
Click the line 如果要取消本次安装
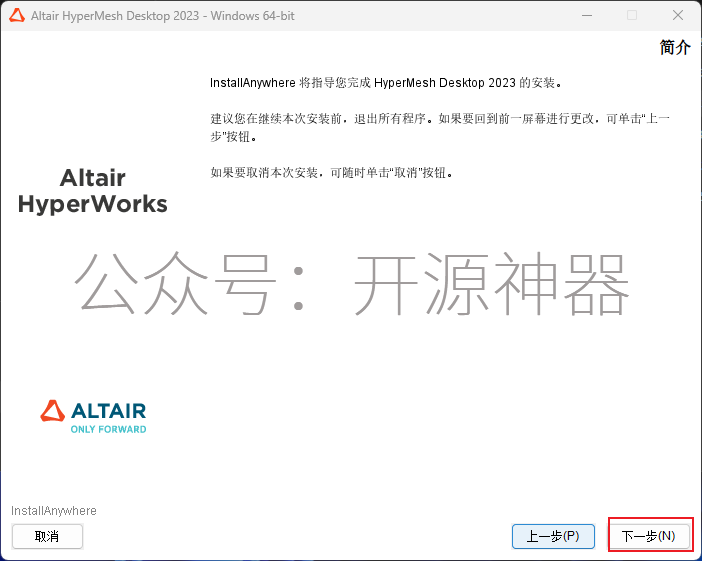[332, 172]
